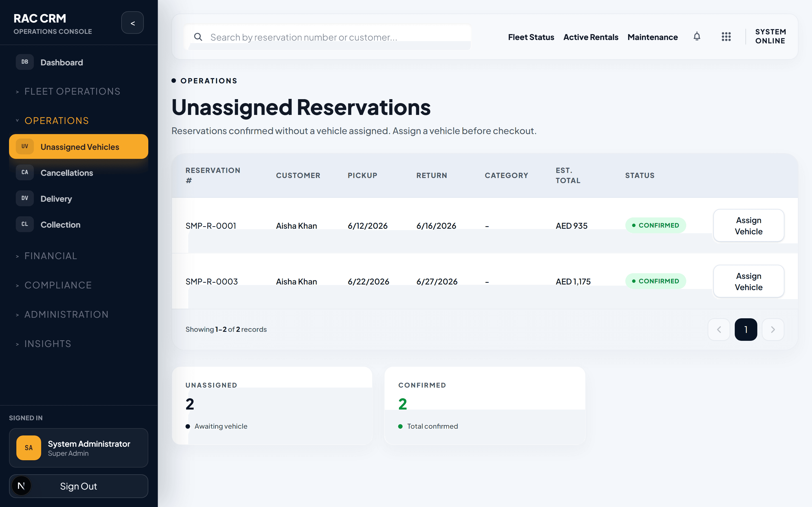This screenshot has height=507, width=812.
Task: Open the Active Rentals tab
Action: point(591,37)
